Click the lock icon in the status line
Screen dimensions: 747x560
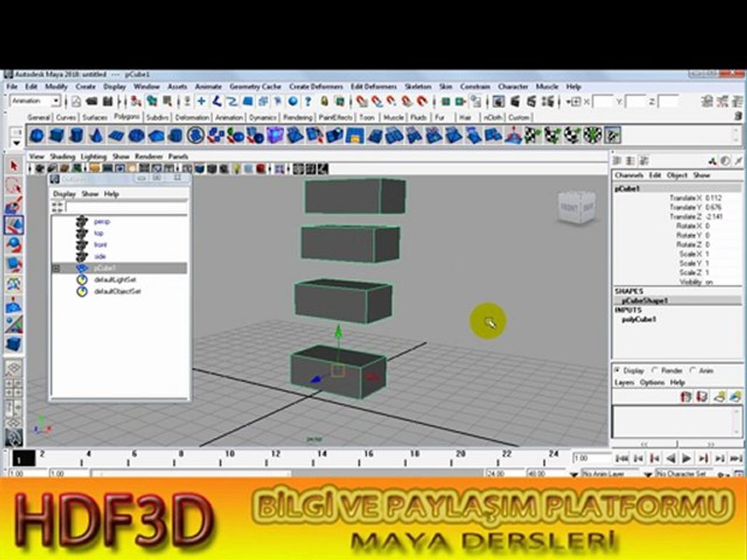pyautogui.click(x=324, y=101)
